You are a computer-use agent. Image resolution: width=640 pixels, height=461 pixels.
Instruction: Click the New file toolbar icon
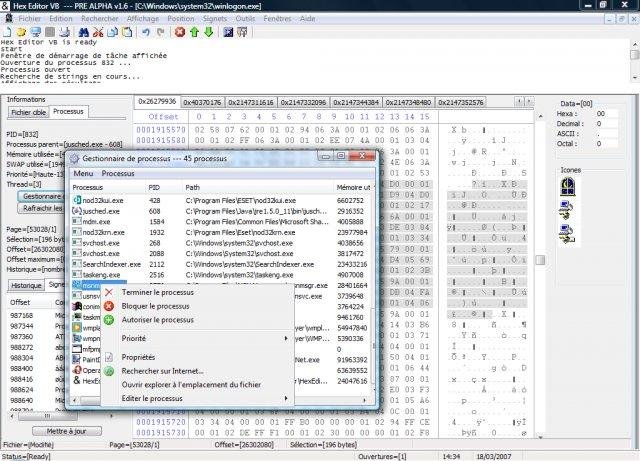(x=7, y=32)
